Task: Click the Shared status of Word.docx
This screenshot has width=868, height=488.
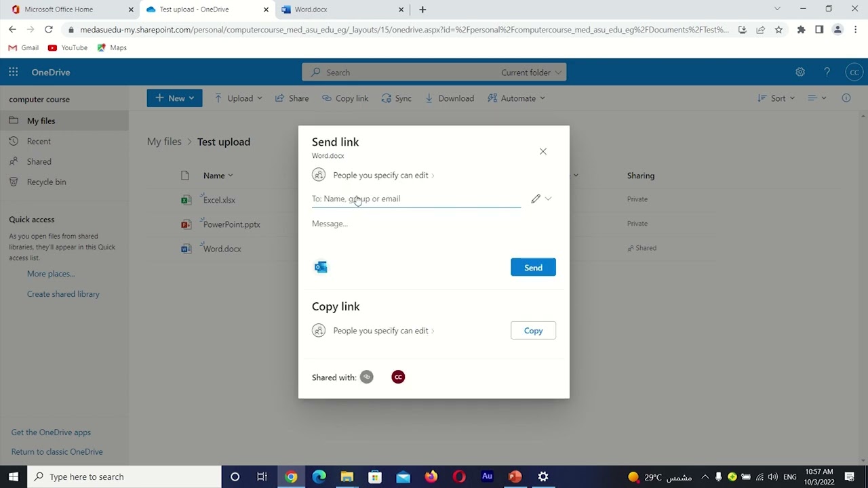Action: [x=642, y=248]
